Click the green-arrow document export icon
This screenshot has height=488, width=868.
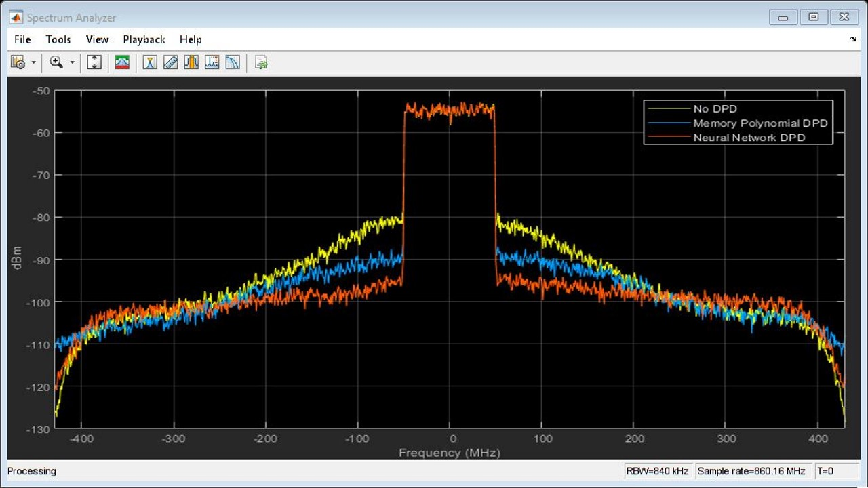click(261, 63)
